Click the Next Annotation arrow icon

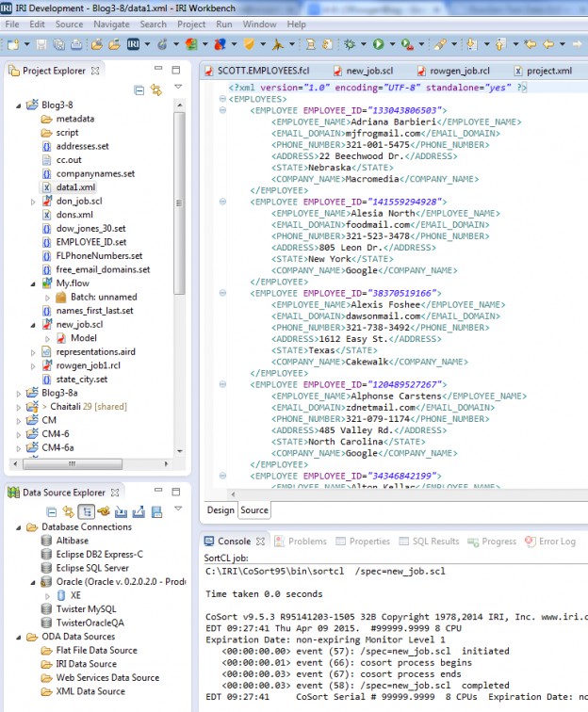(472, 44)
